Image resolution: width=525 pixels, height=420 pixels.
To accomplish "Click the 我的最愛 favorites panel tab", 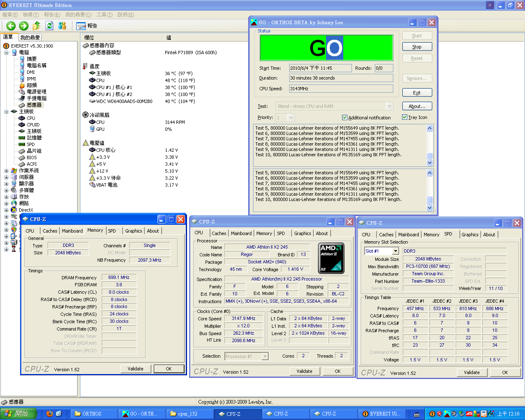I will click(30, 37).
